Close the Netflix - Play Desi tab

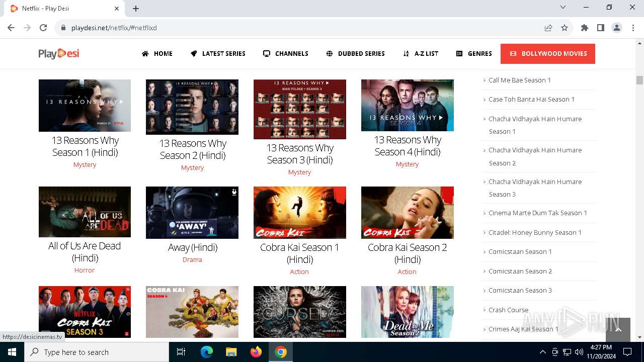pyautogui.click(x=117, y=9)
